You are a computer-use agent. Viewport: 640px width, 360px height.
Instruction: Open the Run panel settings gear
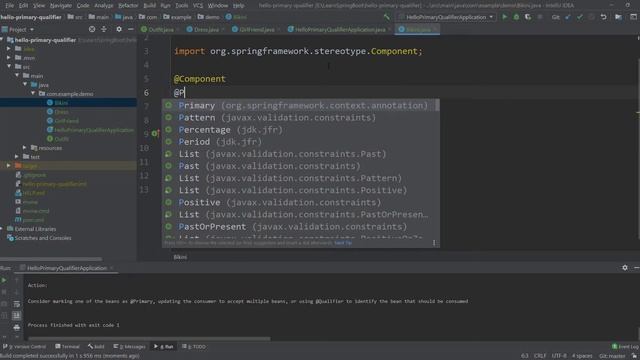point(625,268)
